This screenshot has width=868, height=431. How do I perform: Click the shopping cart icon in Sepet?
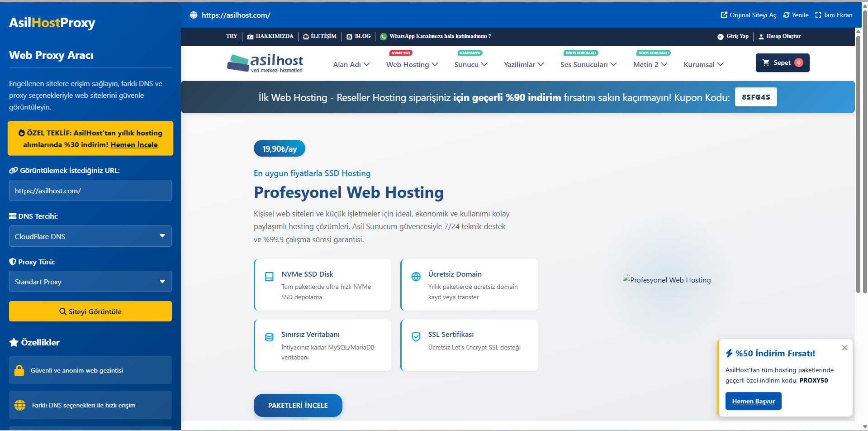(x=766, y=62)
